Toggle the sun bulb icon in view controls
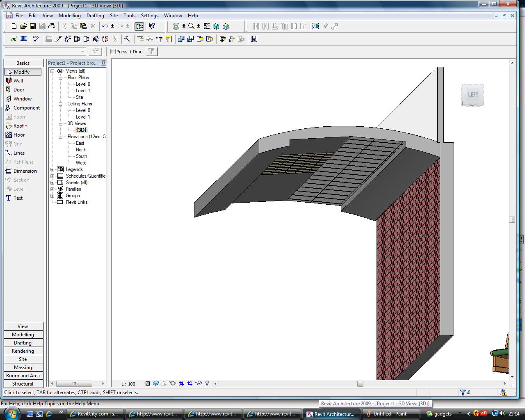This screenshot has width=525, height=420. [207, 383]
